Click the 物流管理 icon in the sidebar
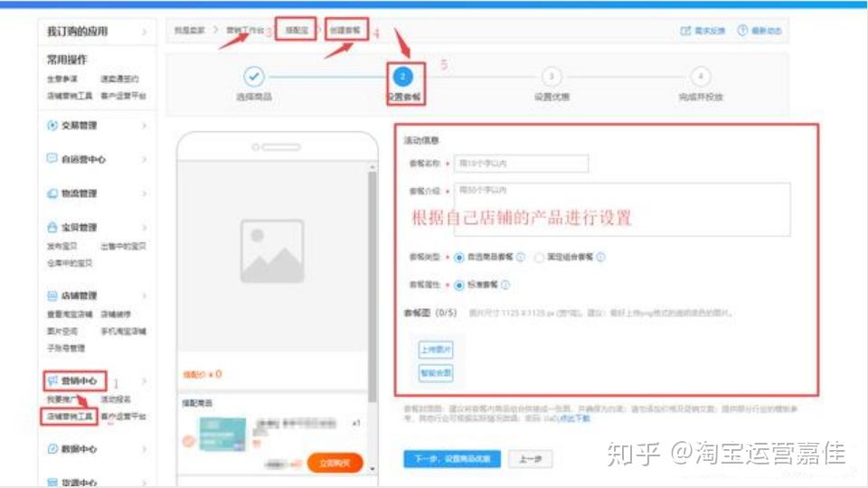The width and height of the screenshot is (868, 488). tap(52, 193)
